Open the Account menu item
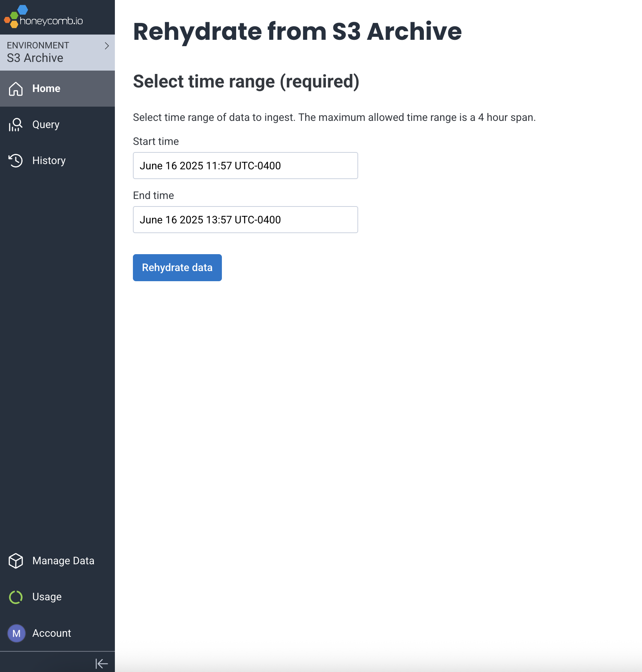The width and height of the screenshot is (642, 672). click(x=57, y=633)
